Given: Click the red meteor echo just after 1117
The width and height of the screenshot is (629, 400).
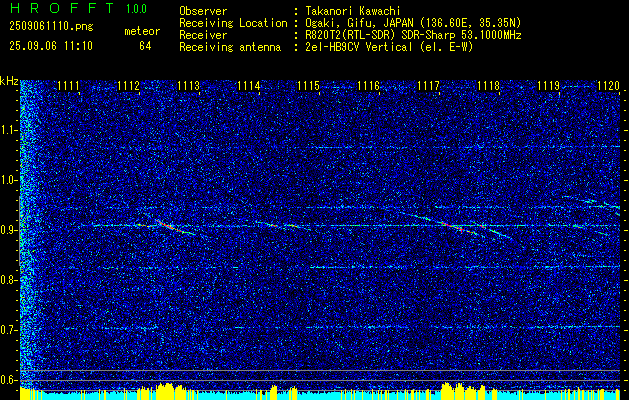Looking at the screenshot, I should (461, 227).
